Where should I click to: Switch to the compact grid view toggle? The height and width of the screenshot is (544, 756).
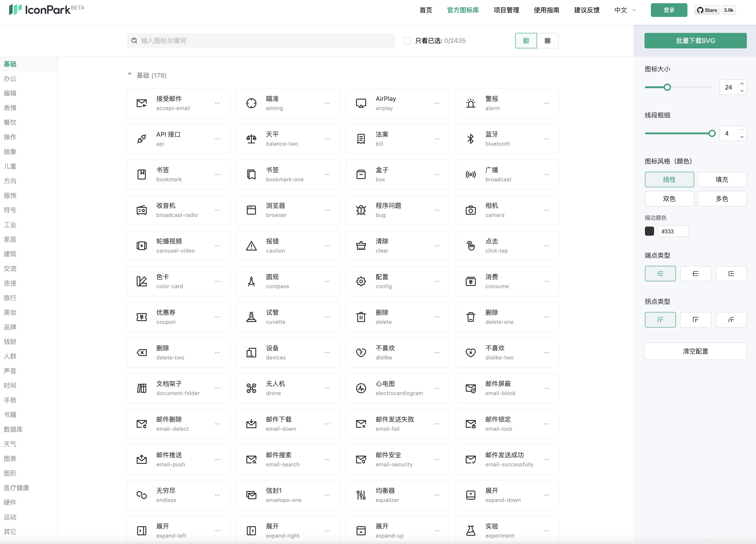548,40
